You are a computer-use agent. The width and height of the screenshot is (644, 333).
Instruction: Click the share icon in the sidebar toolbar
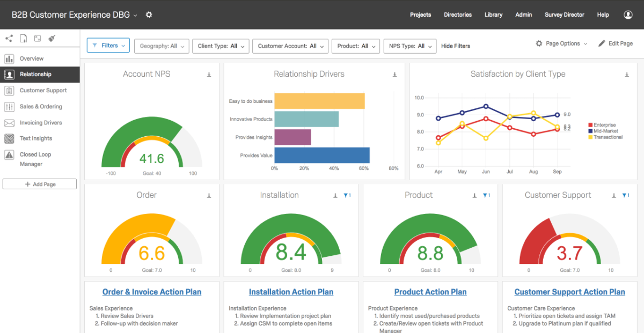coord(9,38)
